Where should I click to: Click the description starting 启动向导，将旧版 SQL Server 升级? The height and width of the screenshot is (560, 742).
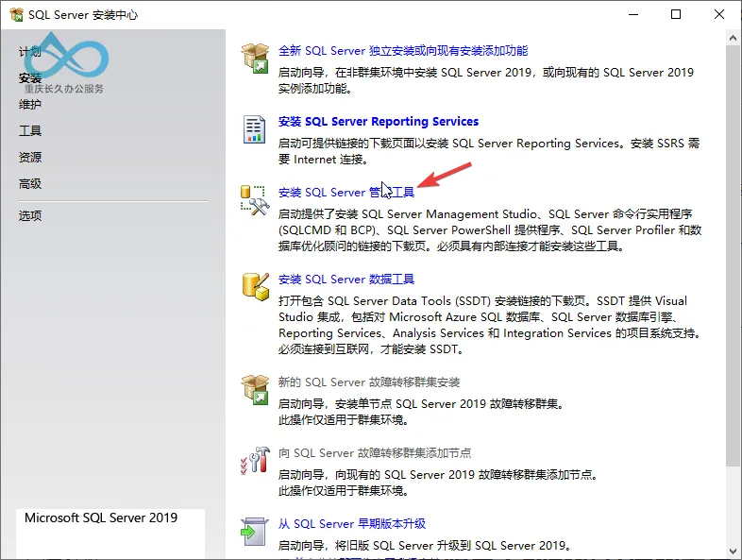click(425, 545)
